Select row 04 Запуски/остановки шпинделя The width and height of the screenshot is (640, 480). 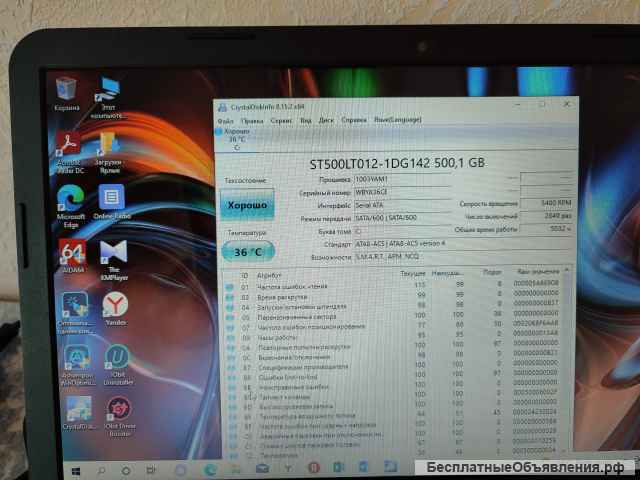coord(394,306)
